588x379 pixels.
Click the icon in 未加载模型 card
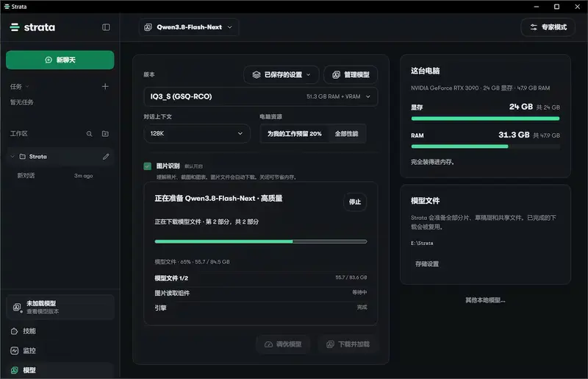(17, 308)
